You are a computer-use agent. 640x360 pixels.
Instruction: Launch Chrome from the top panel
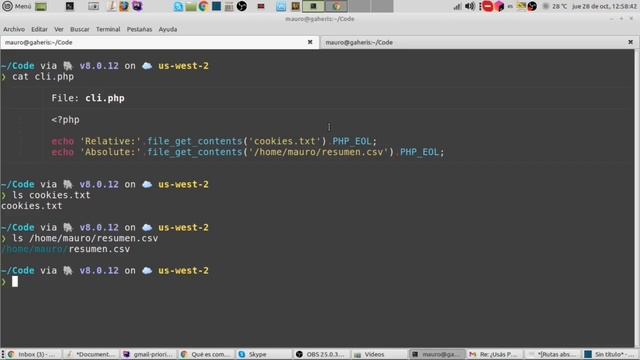click(x=203, y=6)
